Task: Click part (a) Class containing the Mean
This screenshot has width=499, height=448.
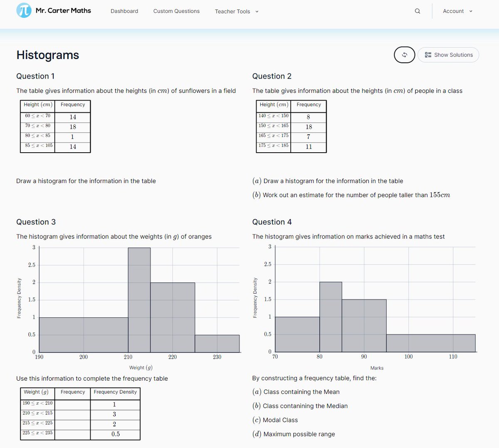Action: 296,392
